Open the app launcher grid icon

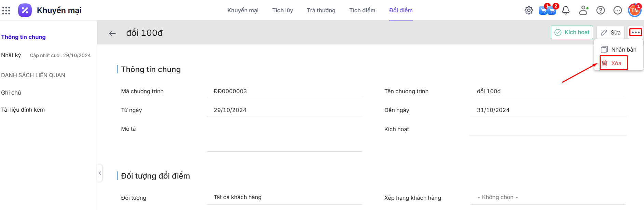coord(6,11)
